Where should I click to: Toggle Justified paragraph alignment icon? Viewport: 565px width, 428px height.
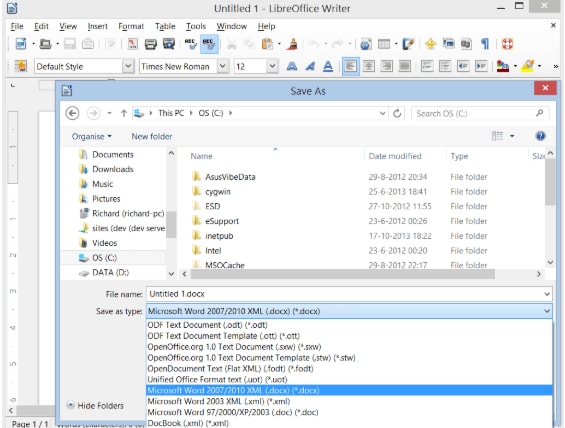coord(405,66)
